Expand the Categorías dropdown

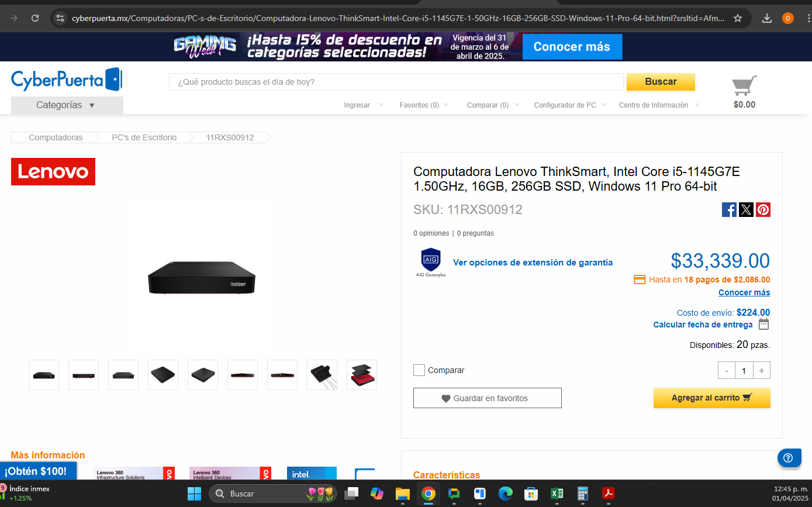pos(67,105)
